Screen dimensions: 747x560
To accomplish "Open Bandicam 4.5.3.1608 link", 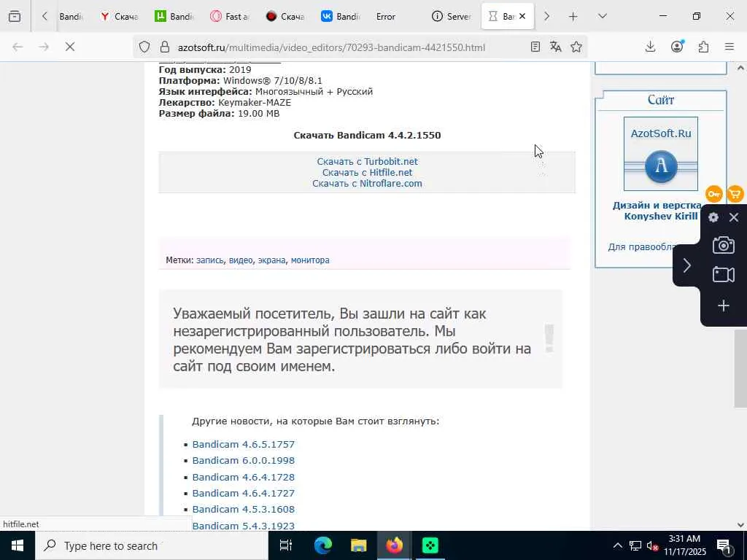I will pos(244,510).
